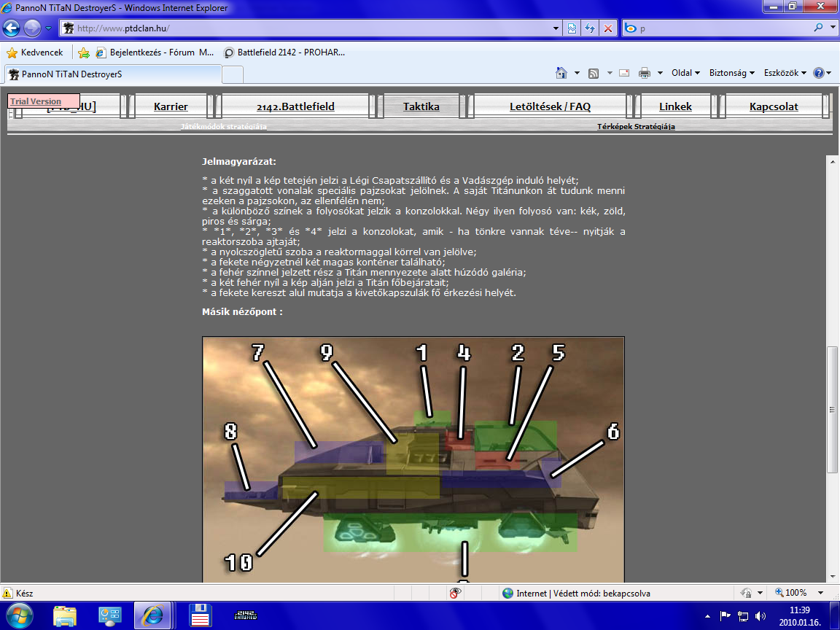Show hidden tray icons arrow

[708, 617]
